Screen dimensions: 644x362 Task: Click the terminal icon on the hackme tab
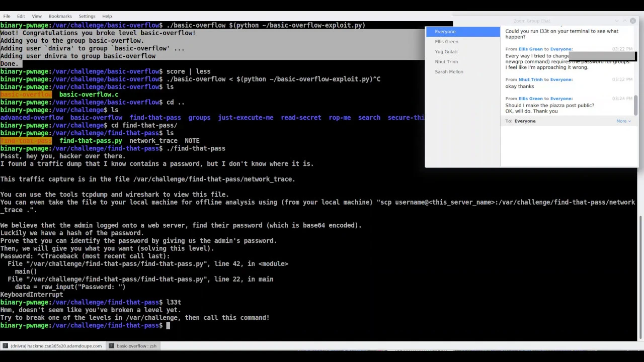pos(6,346)
